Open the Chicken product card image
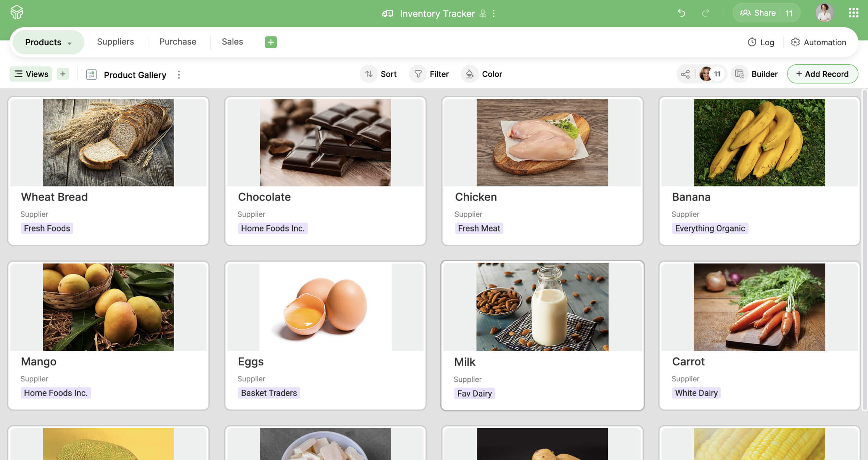This screenshot has width=868, height=460. (x=542, y=142)
